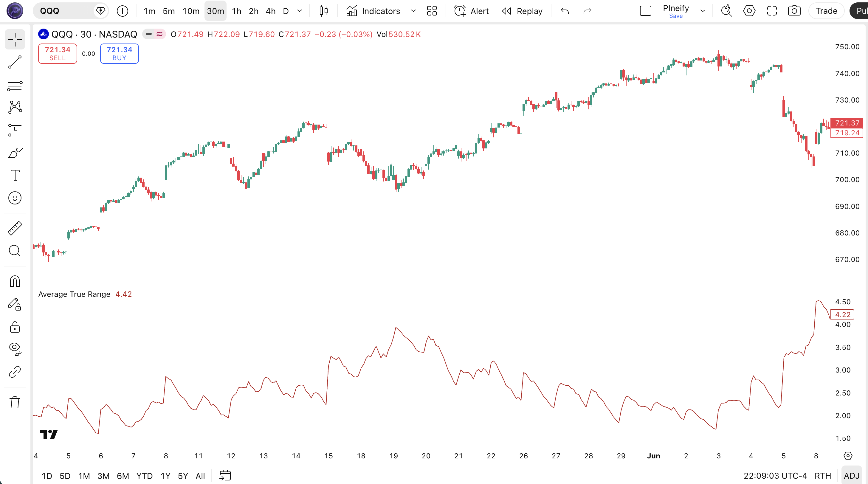Click the Average True Range indicator label
The image size is (868, 484).
74,294
